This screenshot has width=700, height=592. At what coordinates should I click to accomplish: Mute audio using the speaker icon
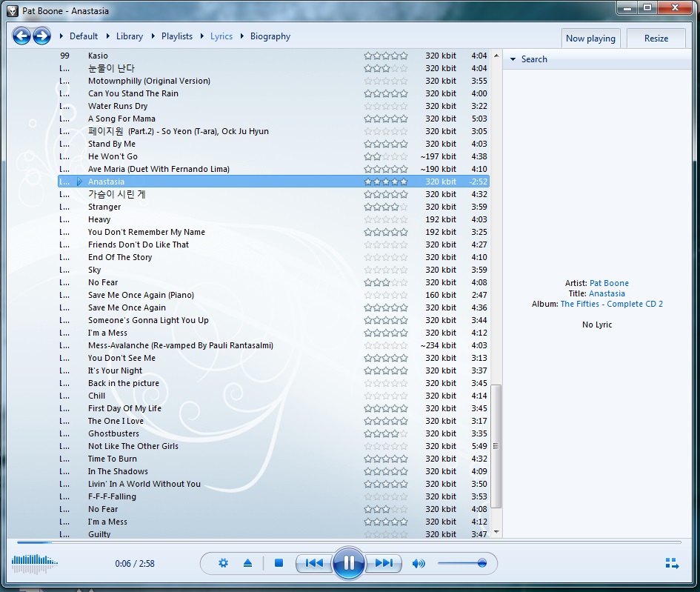(x=419, y=563)
